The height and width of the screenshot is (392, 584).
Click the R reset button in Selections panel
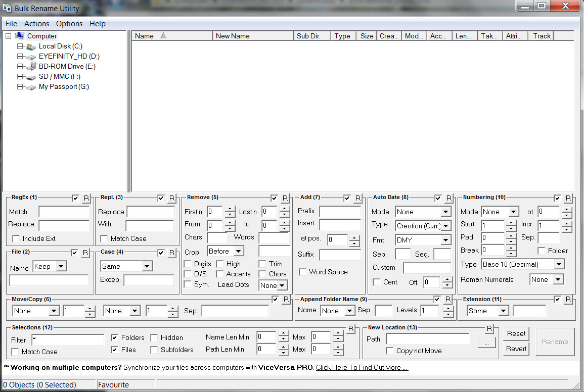pyautogui.click(x=351, y=328)
